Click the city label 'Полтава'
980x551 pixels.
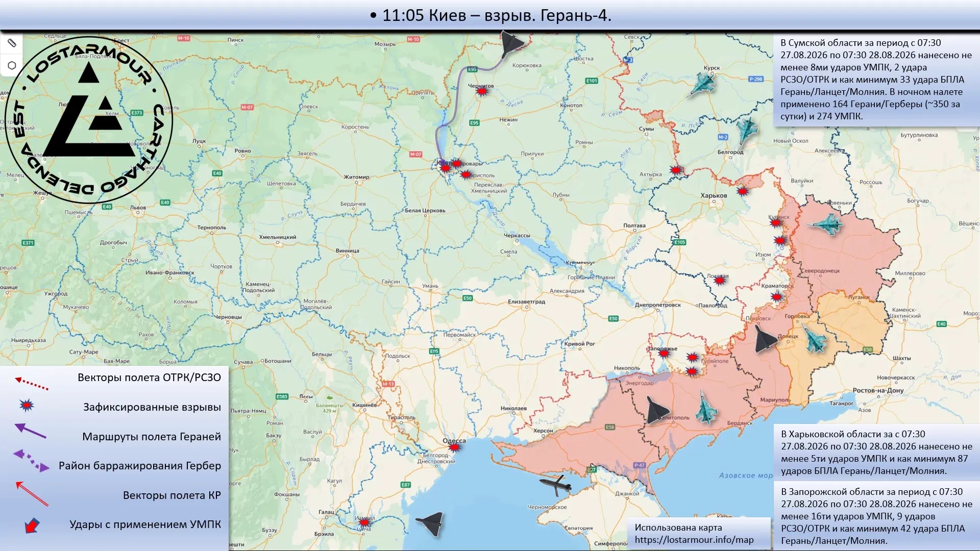pyautogui.click(x=634, y=226)
